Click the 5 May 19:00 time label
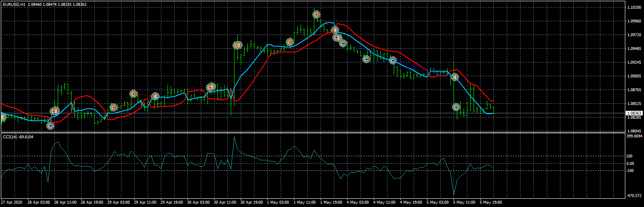The width and height of the screenshot is (644, 207). (491, 203)
